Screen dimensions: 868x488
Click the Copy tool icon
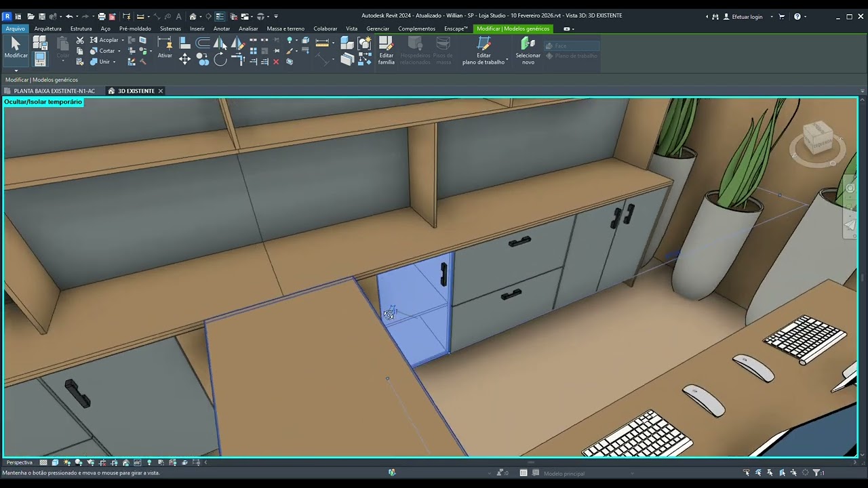pos(203,60)
